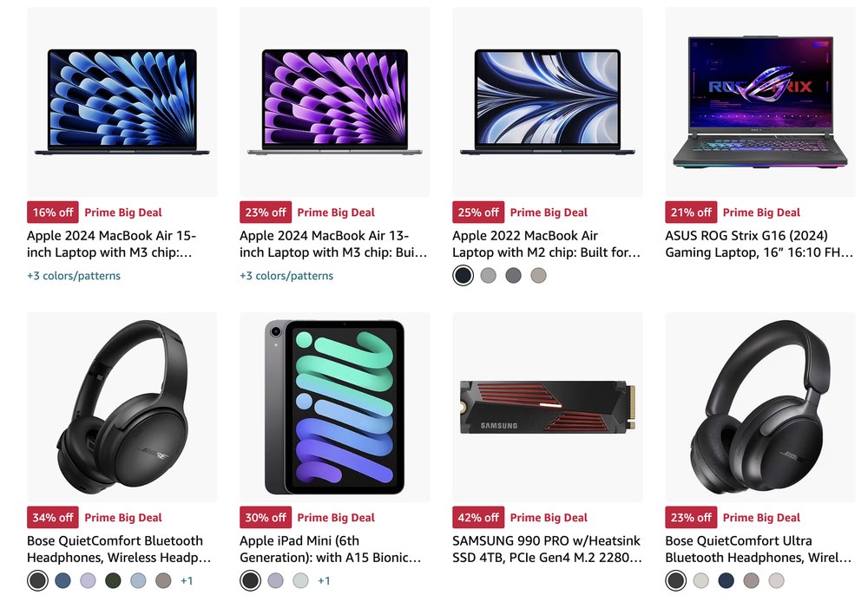Pick the dark green Bose QuietComfort swatch

(x=113, y=580)
